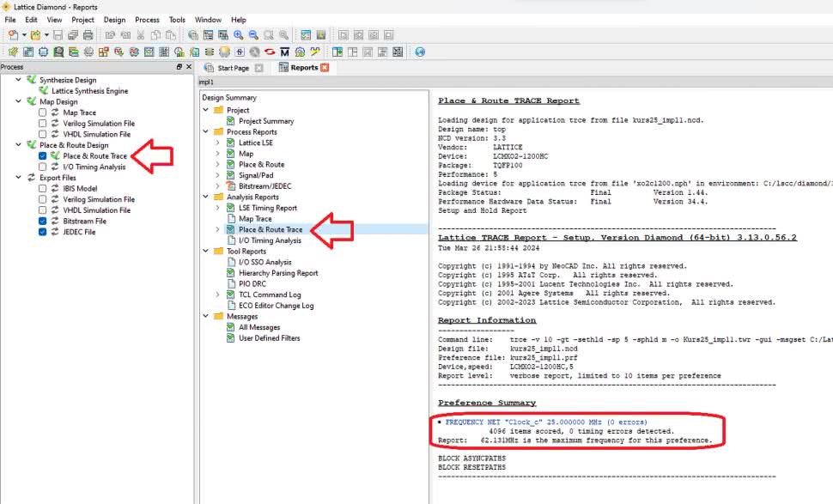
Task: Switch to the Start Page tab
Action: (232, 68)
